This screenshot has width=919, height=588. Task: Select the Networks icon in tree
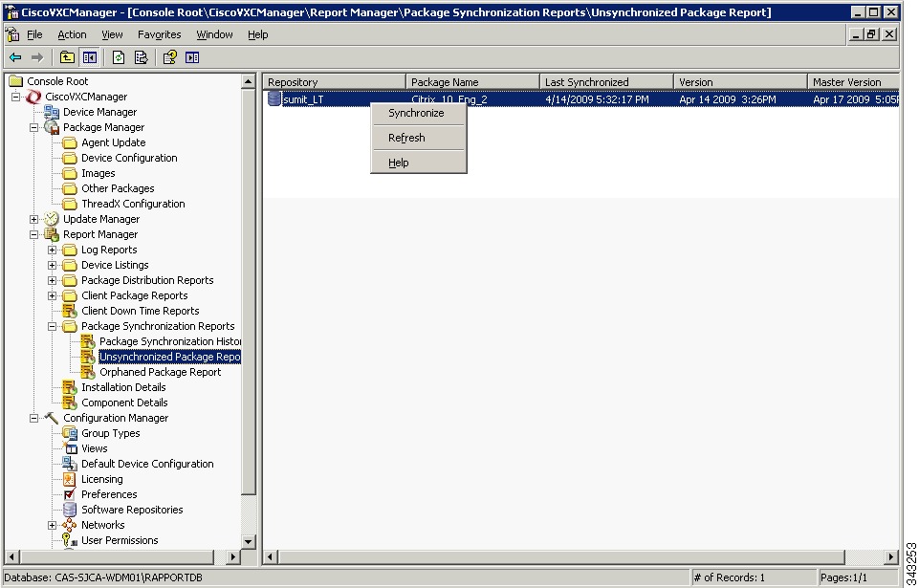point(70,525)
